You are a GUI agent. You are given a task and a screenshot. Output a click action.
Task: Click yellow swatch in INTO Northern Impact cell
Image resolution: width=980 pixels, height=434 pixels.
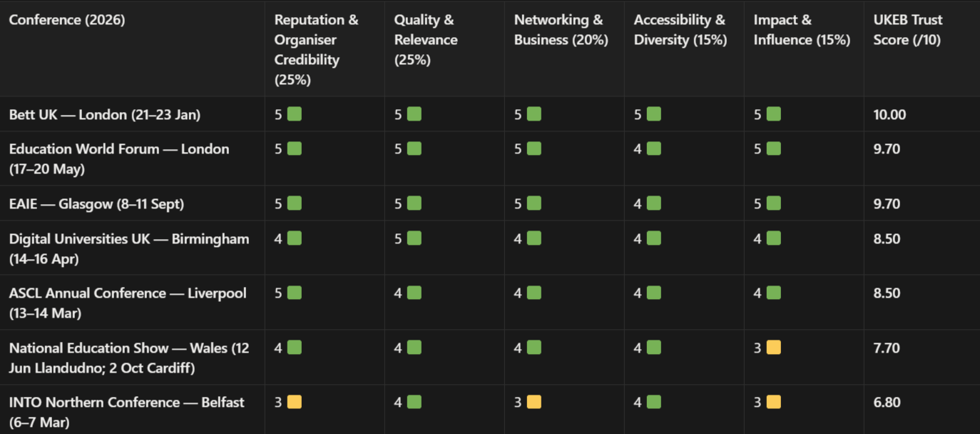[x=773, y=402]
